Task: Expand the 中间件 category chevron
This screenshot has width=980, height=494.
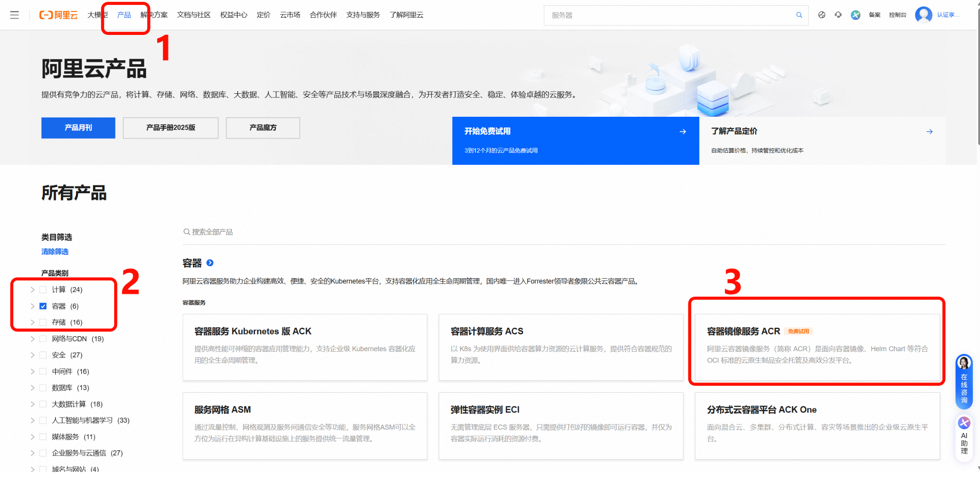Action: (x=32, y=371)
